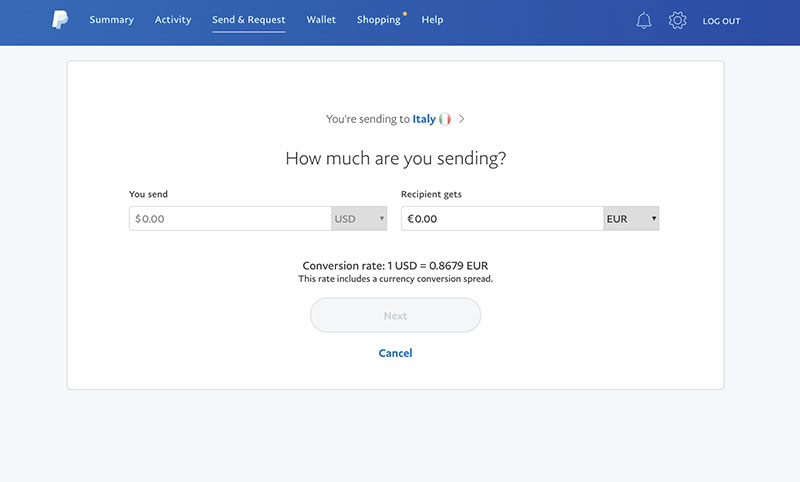This screenshot has width=800, height=482.
Task: Focus the Recipient gets amount field
Action: pyautogui.click(x=502, y=218)
